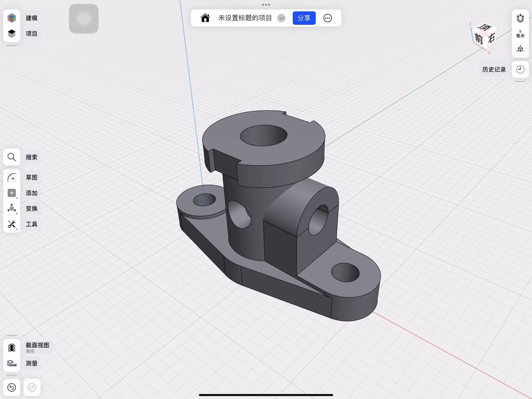Open the 测量 (Measure) tool icon

click(x=12, y=363)
